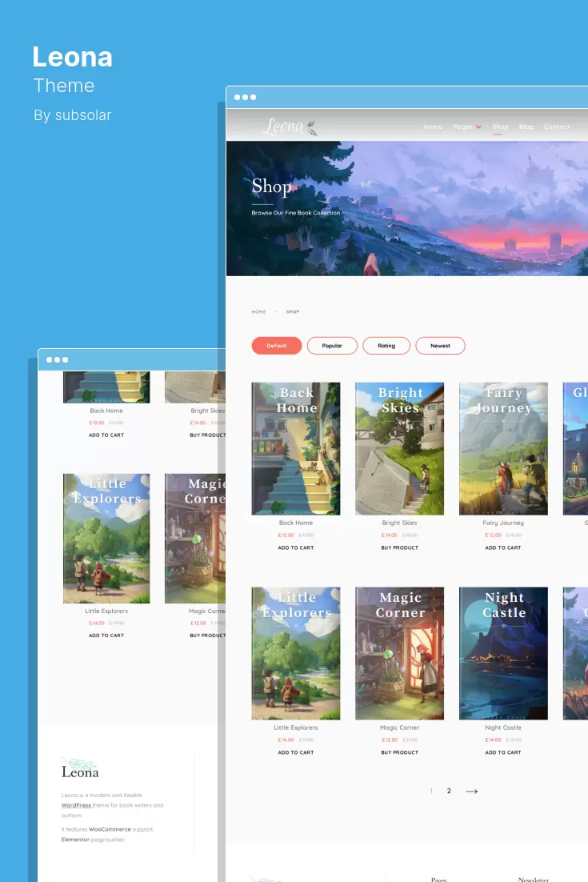Open Back Home cover in the back window

click(x=106, y=387)
